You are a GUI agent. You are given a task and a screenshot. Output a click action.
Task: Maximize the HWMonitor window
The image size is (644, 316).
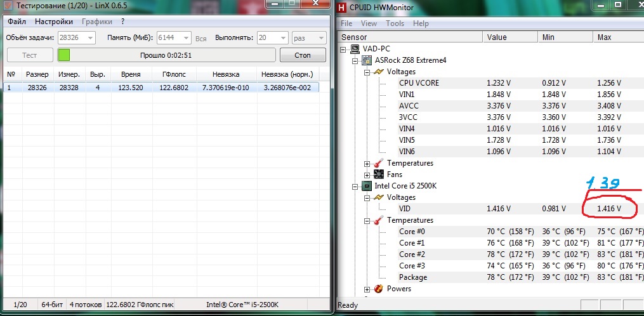point(618,4)
